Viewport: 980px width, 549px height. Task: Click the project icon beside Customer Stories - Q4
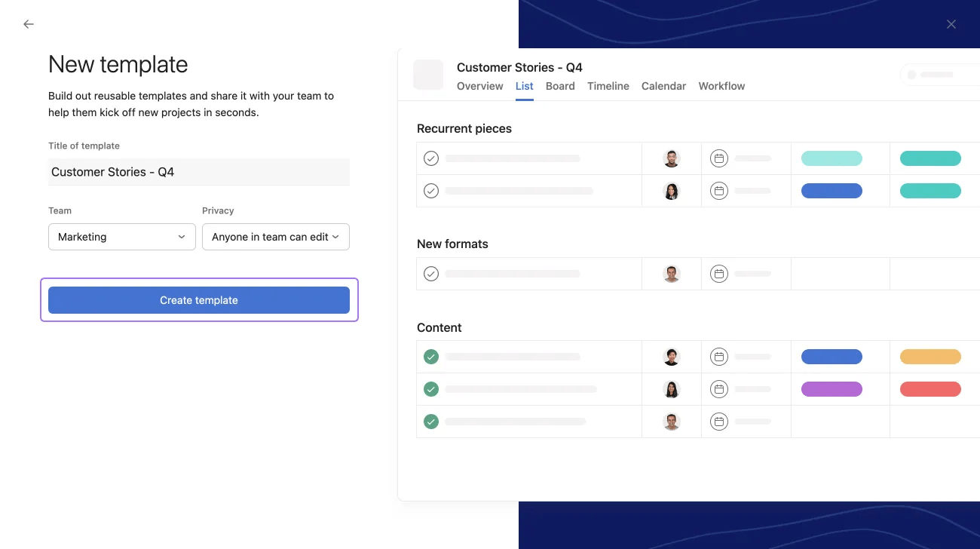click(x=428, y=75)
